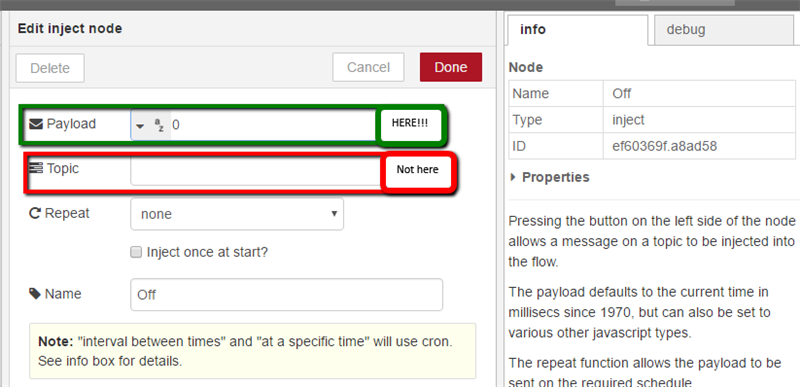800x387 pixels.
Task: Click the Payload envelope icon
Action: click(36, 124)
